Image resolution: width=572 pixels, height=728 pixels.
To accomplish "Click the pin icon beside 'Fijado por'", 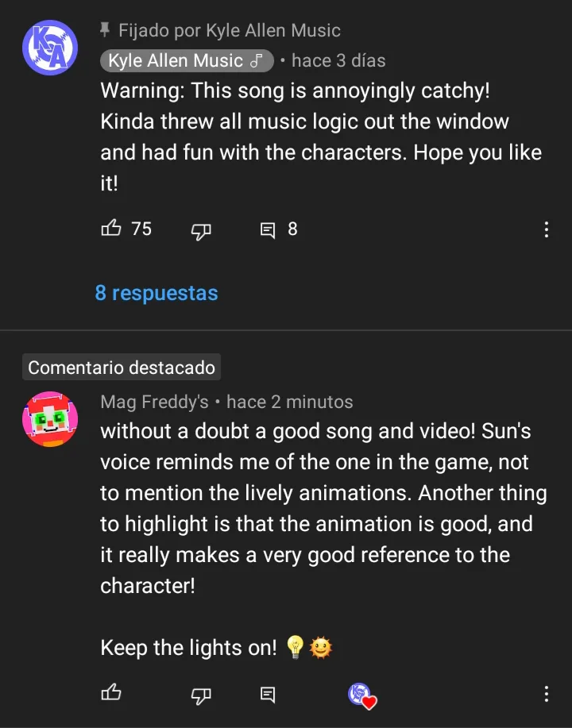I will click(x=105, y=30).
